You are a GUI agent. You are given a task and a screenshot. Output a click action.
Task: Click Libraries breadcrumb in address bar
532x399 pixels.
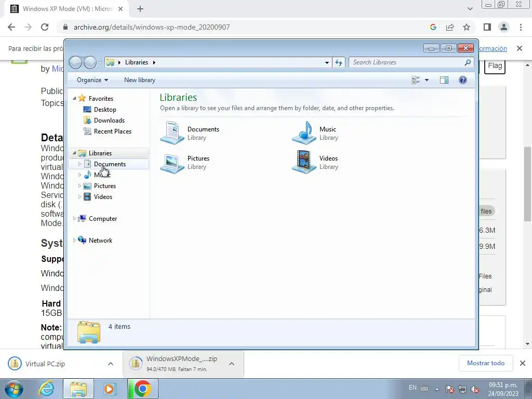(137, 62)
